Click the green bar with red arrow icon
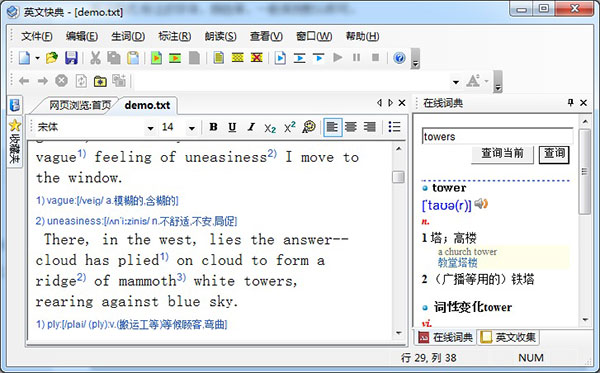 [x=175, y=58]
